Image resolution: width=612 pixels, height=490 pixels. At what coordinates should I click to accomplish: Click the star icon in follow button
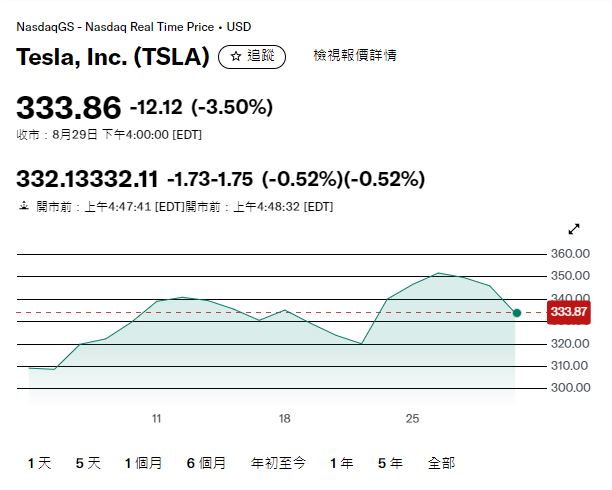[236, 57]
